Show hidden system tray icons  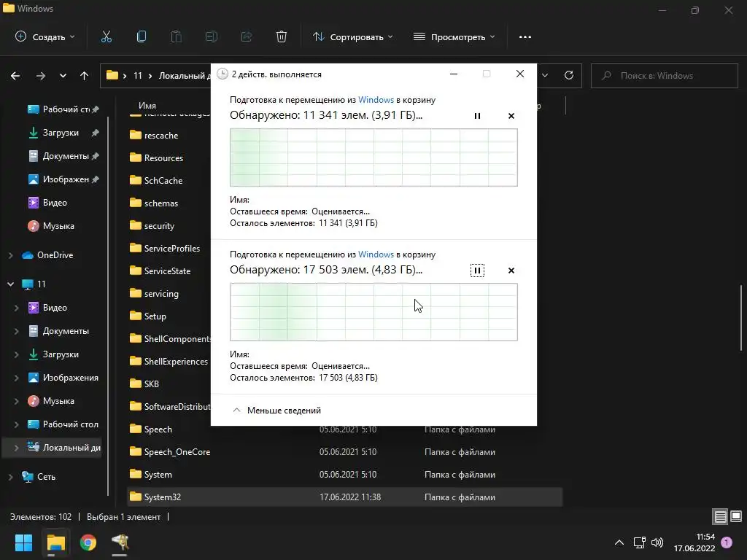[x=619, y=542]
